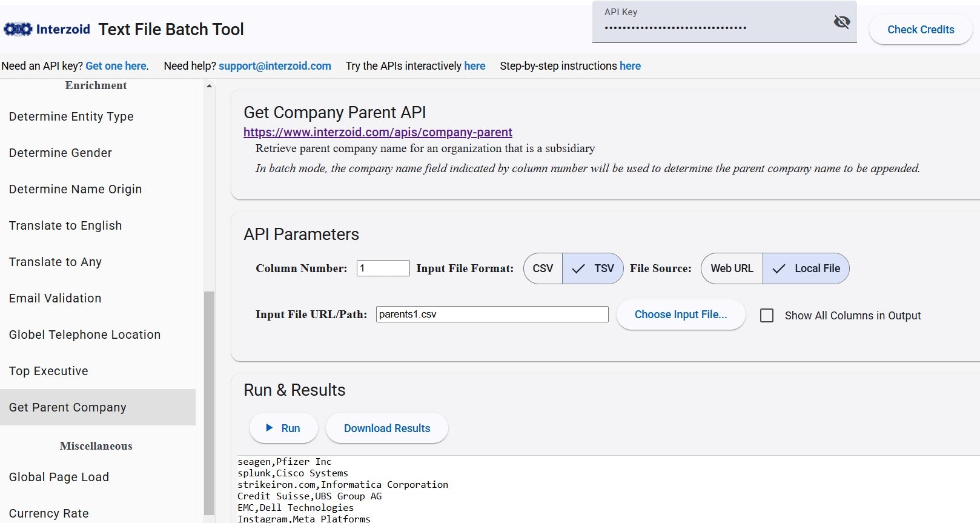Set file source to Web URL
980x523 pixels.
pyautogui.click(x=732, y=268)
